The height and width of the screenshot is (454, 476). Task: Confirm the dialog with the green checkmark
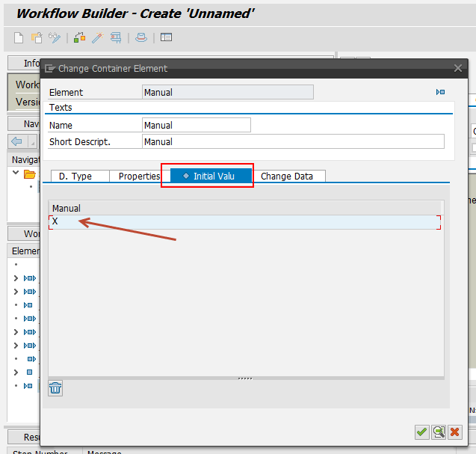coord(422,432)
